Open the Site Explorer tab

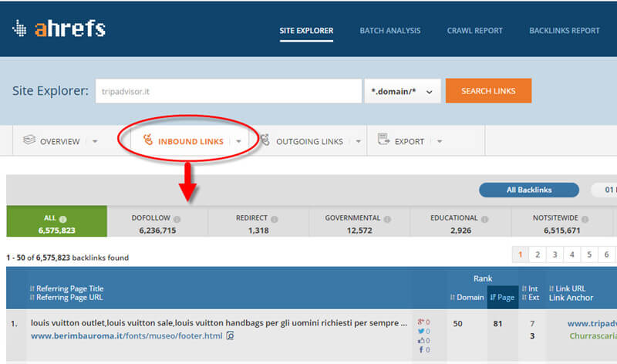306,31
